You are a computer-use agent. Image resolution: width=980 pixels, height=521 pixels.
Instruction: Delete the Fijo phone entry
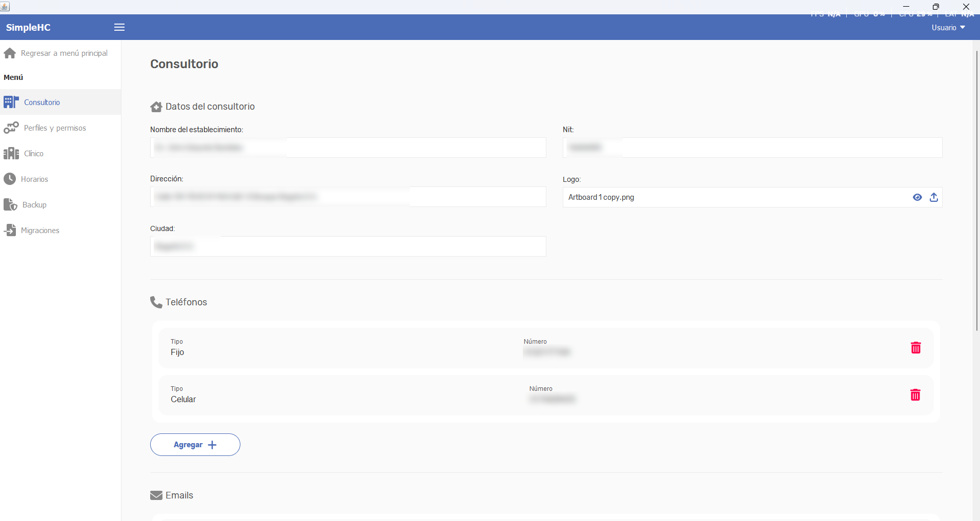click(x=916, y=348)
